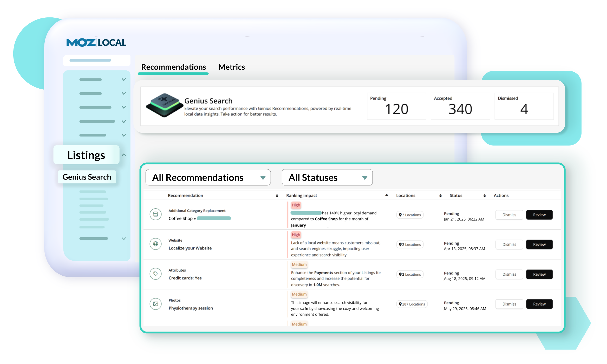Open the All Recommendations dropdown

tap(208, 177)
